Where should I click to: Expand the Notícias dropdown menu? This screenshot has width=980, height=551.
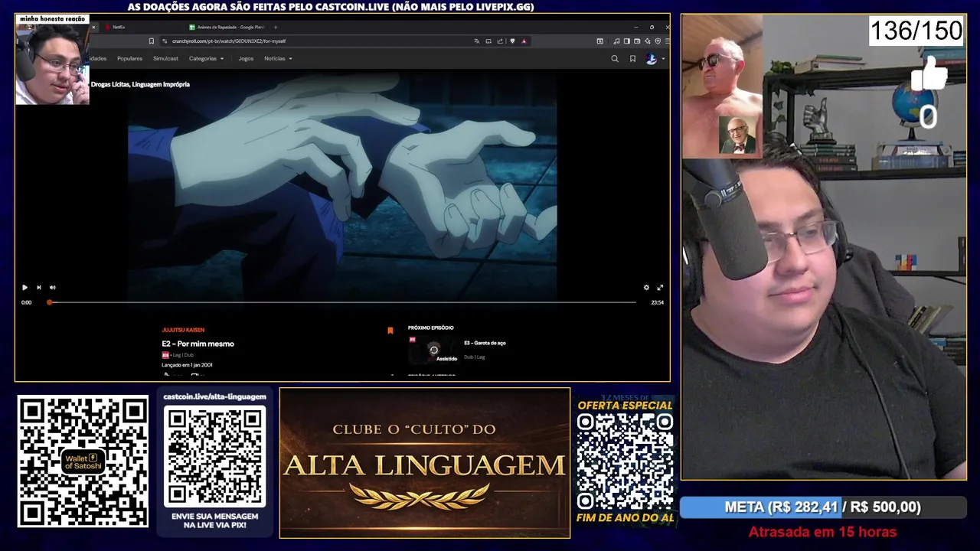click(x=278, y=58)
